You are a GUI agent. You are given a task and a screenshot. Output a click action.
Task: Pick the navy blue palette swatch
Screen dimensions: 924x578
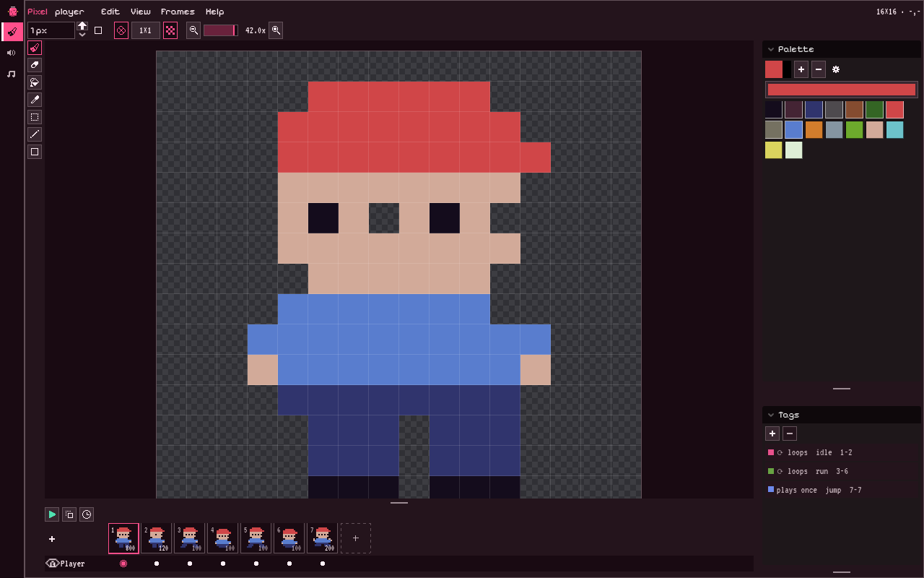coord(814,110)
